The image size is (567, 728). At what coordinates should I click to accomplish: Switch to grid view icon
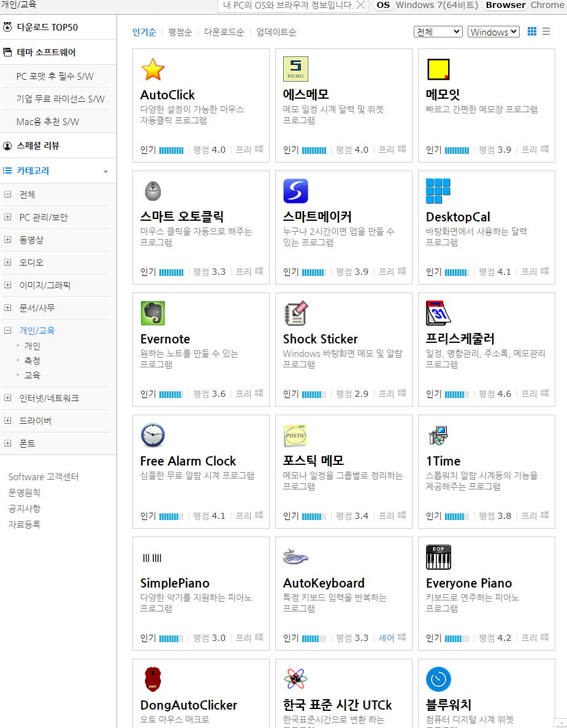[x=531, y=31]
